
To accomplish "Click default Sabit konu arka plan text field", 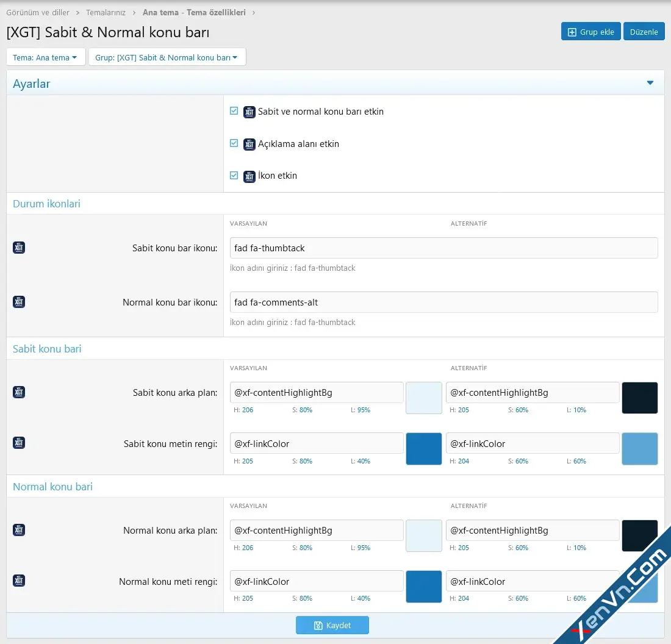I will pos(316,392).
